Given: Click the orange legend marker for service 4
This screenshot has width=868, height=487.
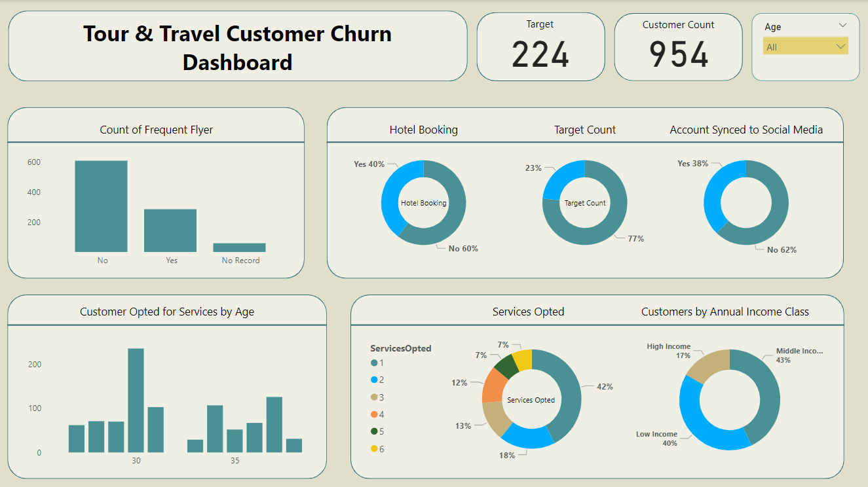Looking at the screenshot, I should pos(374,414).
